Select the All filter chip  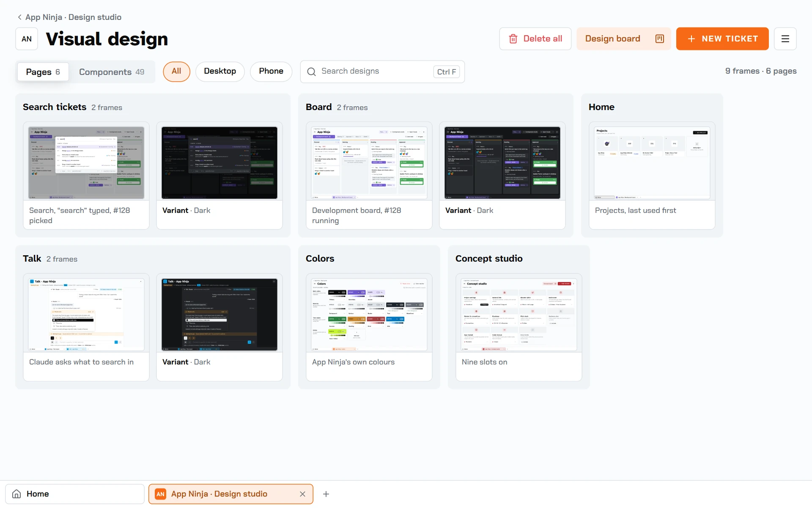pos(176,71)
